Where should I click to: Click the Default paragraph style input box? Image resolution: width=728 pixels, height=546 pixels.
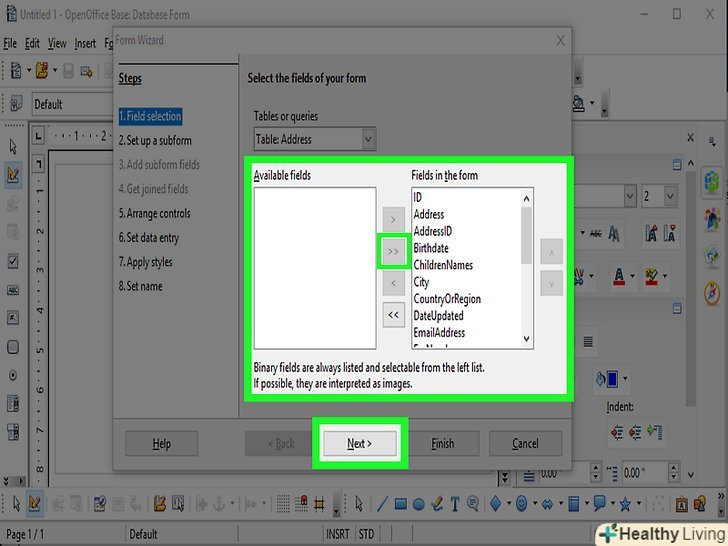72,104
